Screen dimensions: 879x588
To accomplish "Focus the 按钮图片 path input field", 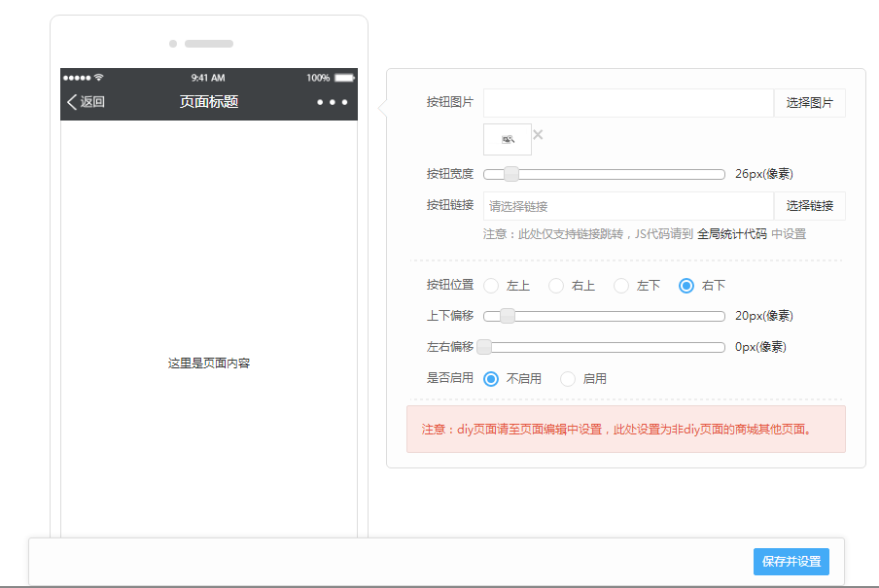I will (628, 103).
